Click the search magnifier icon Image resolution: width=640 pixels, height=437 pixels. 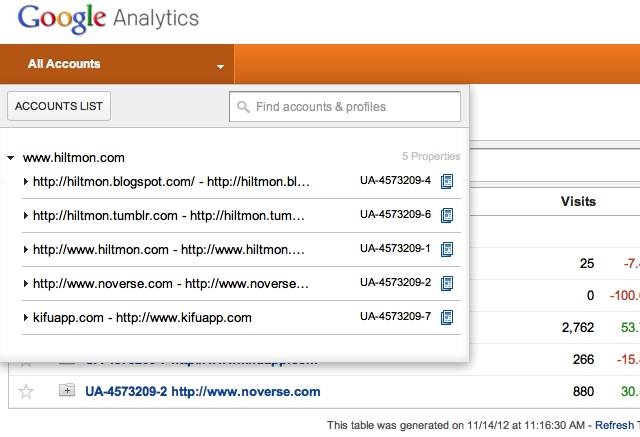pyautogui.click(x=243, y=107)
